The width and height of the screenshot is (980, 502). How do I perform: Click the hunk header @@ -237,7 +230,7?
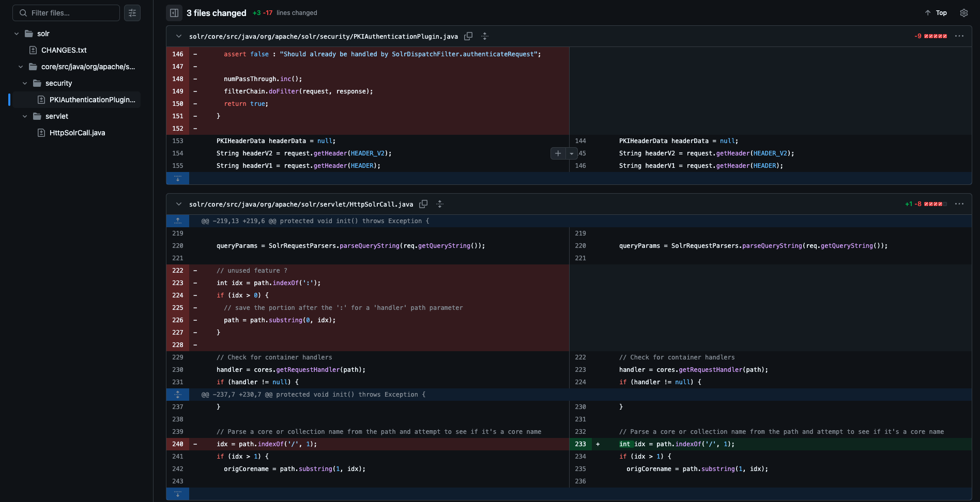click(313, 395)
